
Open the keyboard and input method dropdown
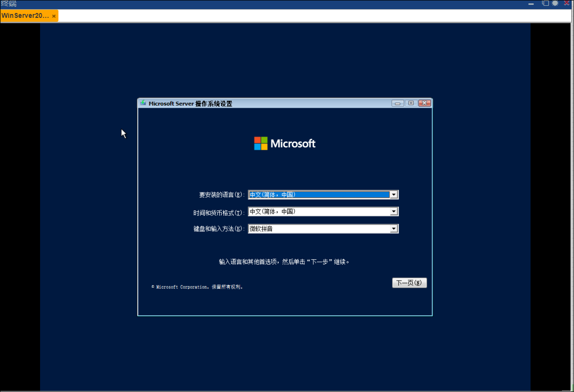pyautogui.click(x=323, y=229)
